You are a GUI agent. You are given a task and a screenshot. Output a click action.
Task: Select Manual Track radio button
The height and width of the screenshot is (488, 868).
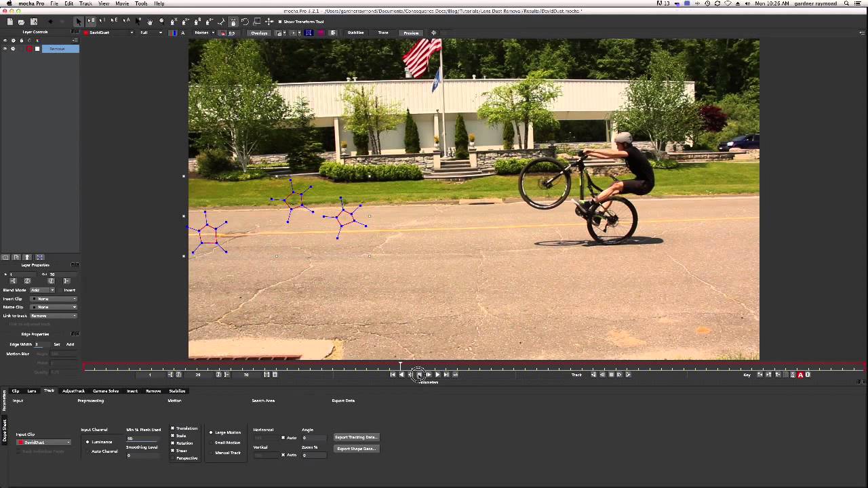coord(211,453)
